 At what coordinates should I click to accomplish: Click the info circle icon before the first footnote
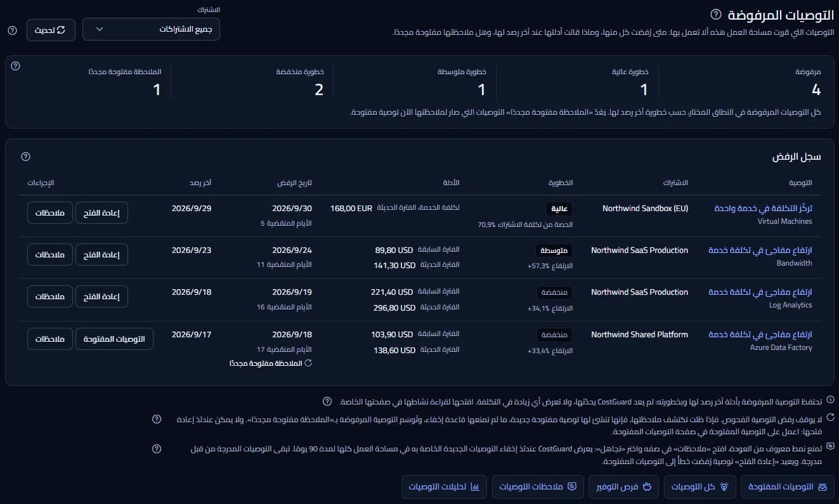[x=830, y=400]
